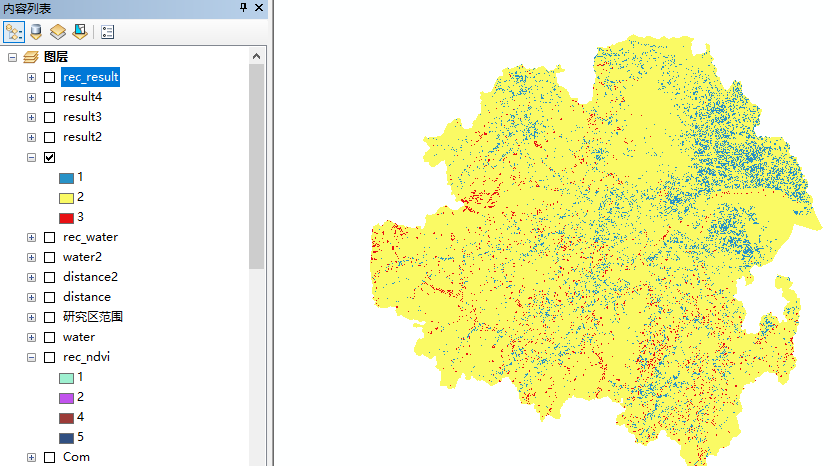Expand the water2 layer
832x466 pixels.
(31, 257)
